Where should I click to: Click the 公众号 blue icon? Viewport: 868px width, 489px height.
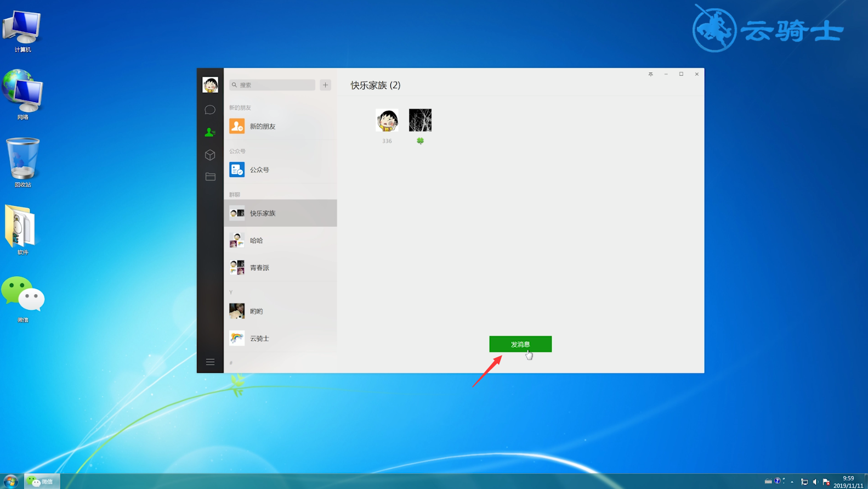tap(237, 170)
